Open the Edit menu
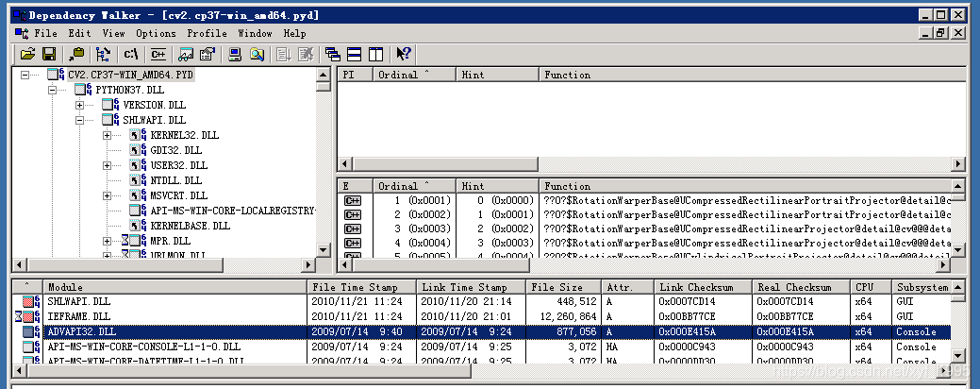Image resolution: width=980 pixels, height=389 pixels. pyautogui.click(x=79, y=33)
